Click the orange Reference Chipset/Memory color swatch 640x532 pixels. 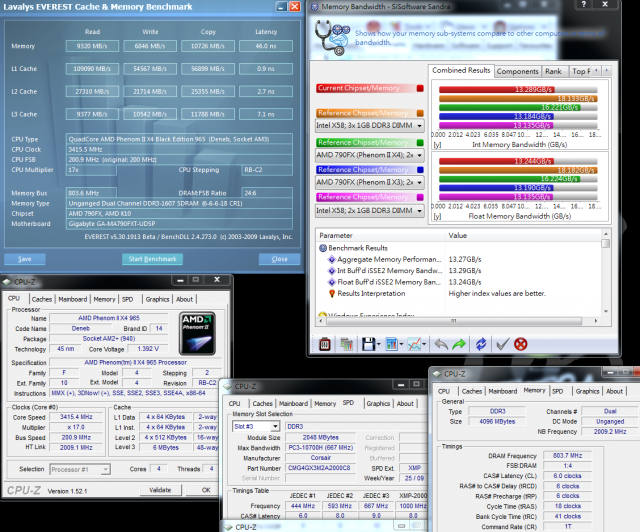(x=420, y=113)
